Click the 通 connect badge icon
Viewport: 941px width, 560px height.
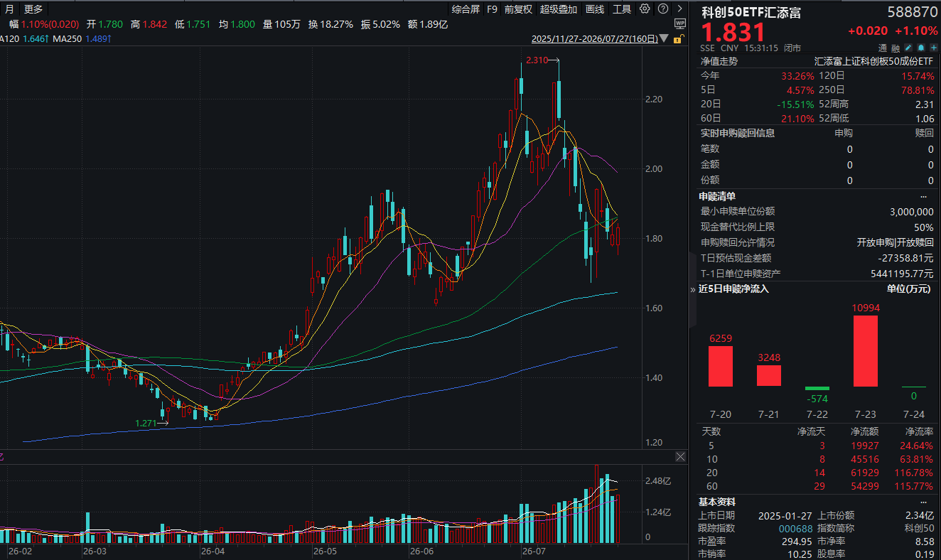coord(883,48)
